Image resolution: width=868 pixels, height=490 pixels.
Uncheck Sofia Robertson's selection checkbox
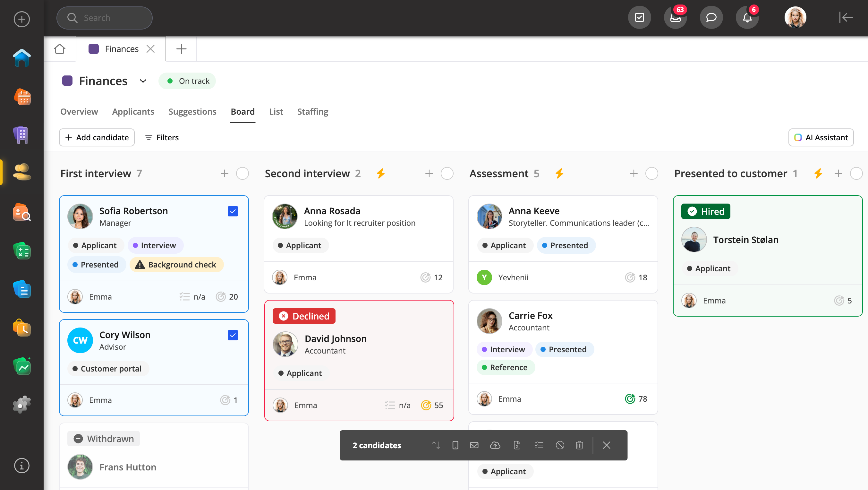pyautogui.click(x=233, y=212)
